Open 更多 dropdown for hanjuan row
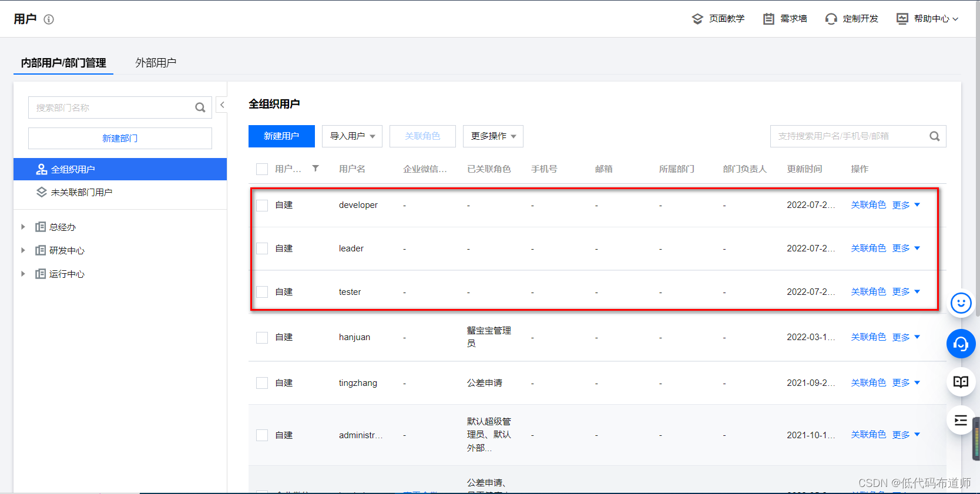 (x=906, y=337)
